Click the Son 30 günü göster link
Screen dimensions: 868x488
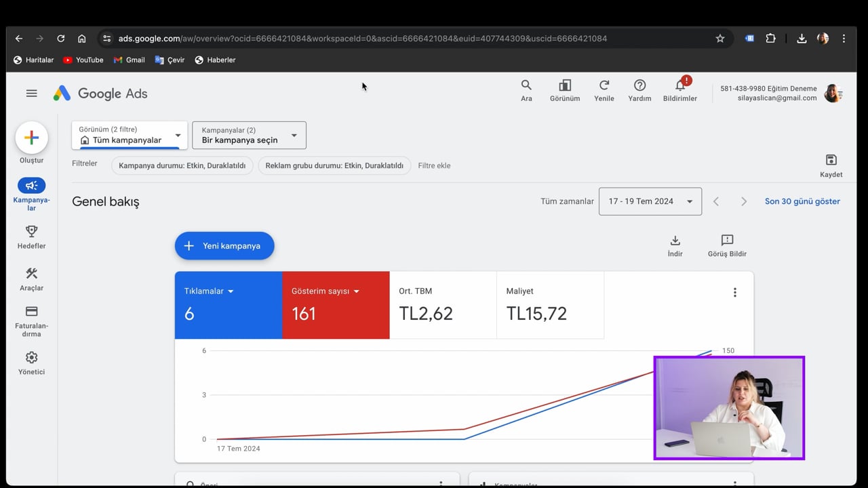point(802,201)
